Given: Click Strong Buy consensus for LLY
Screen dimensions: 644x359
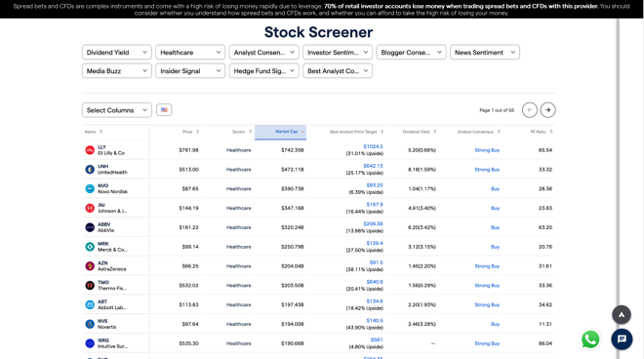Looking at the screenshot, I should (x=487, y=150).
